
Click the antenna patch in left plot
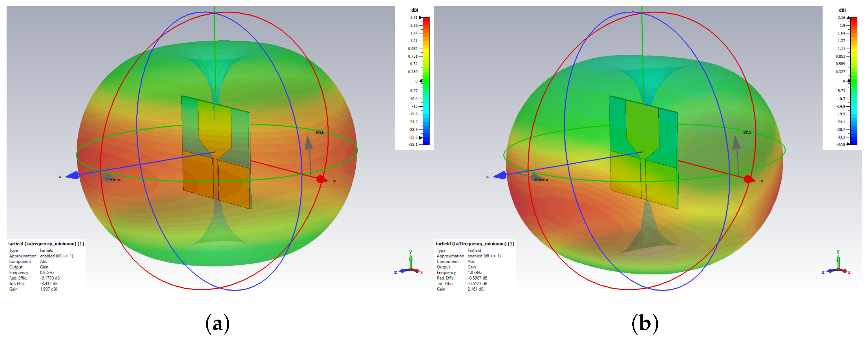pos(216,151)
